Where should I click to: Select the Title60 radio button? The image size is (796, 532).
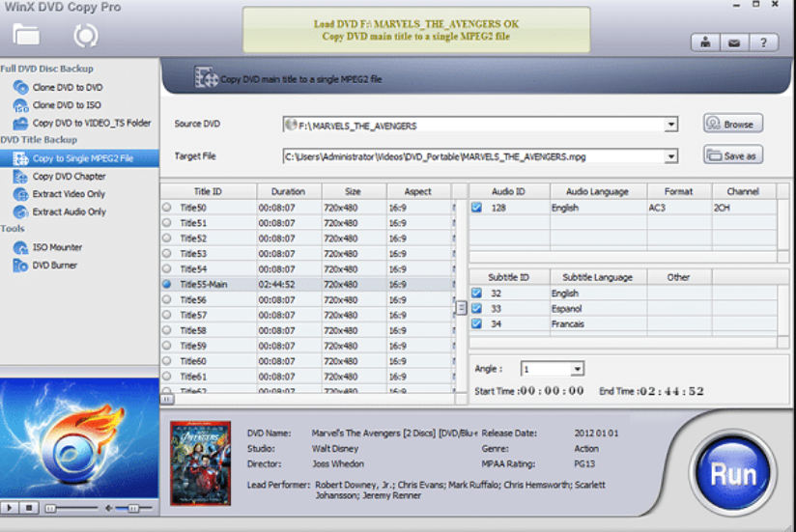(x=166, y=361)
